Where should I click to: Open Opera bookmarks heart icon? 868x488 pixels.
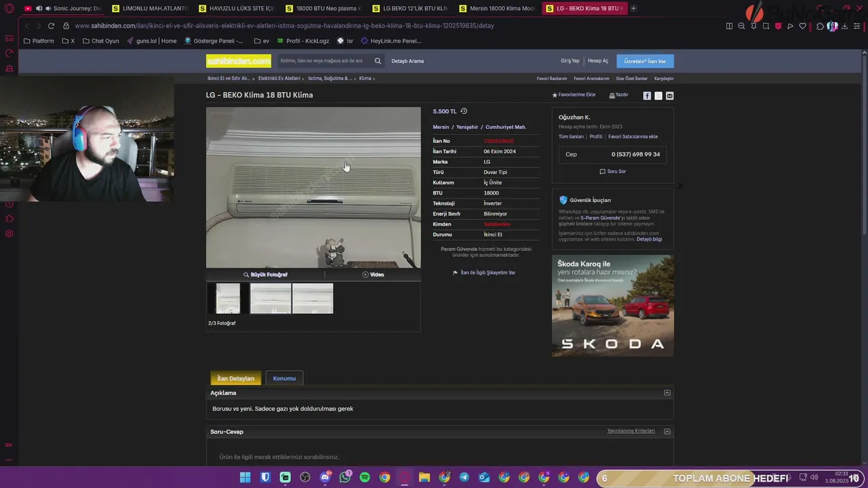(x=803, y=26)
